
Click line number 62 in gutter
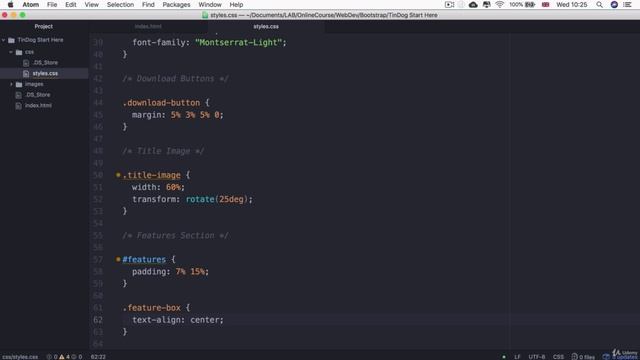pos(98,320)
